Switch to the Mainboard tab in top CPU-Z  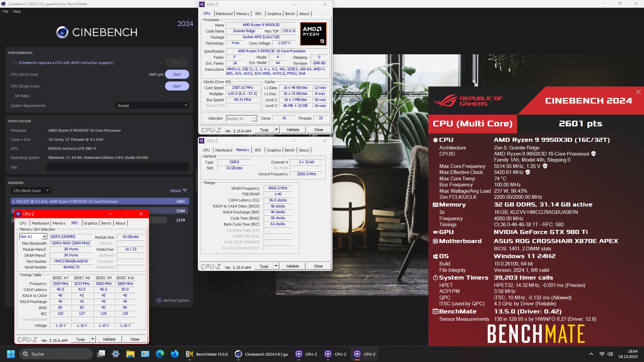[224, 14]
